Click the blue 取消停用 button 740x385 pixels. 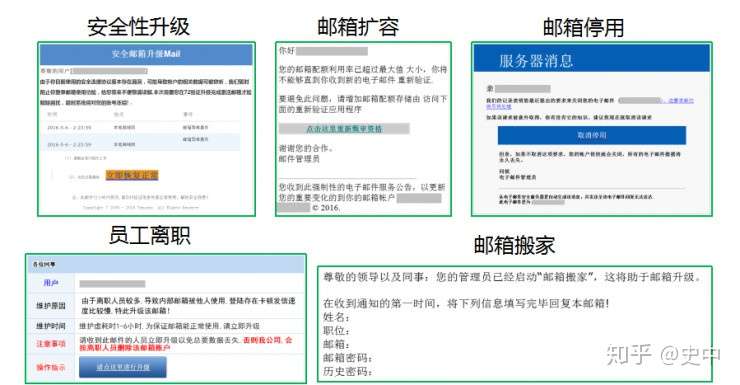point(592,135)
